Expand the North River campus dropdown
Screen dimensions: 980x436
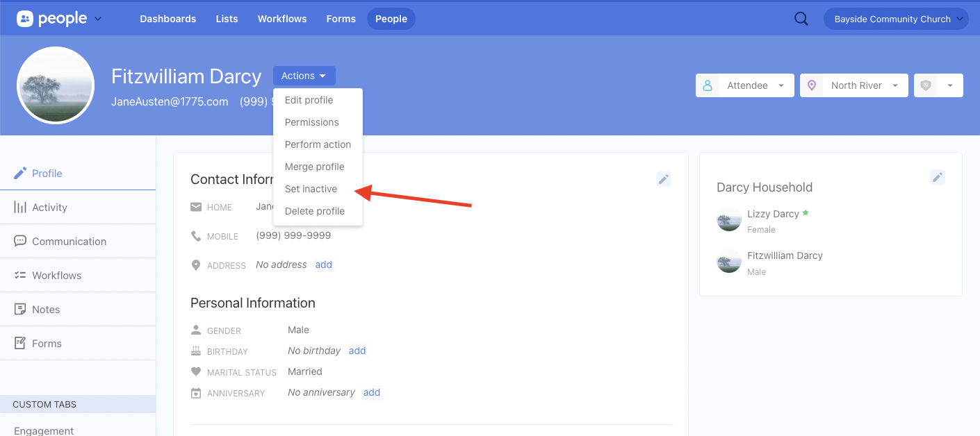[854, 85]
